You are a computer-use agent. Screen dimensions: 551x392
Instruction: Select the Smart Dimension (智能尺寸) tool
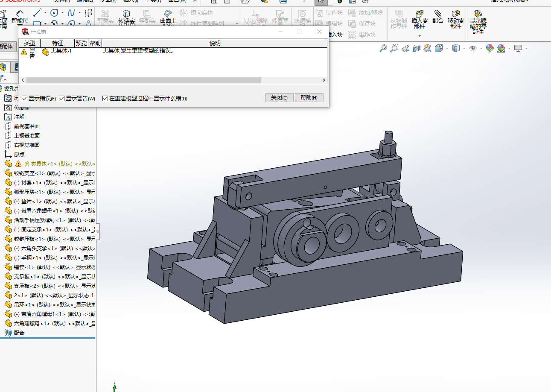tap(19, 17)
